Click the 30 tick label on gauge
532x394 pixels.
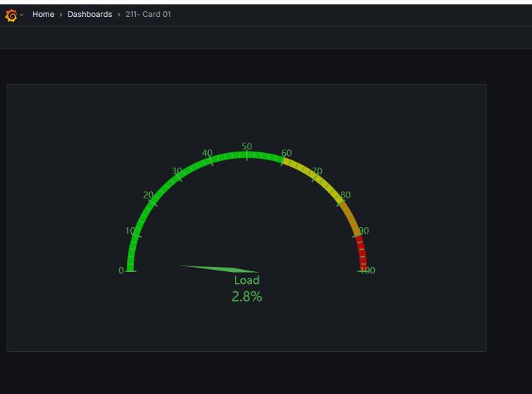coord(177,171)
